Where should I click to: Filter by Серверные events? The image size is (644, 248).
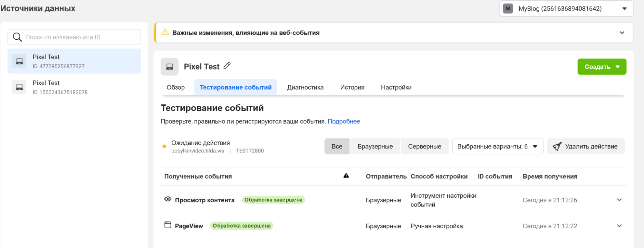425,147
